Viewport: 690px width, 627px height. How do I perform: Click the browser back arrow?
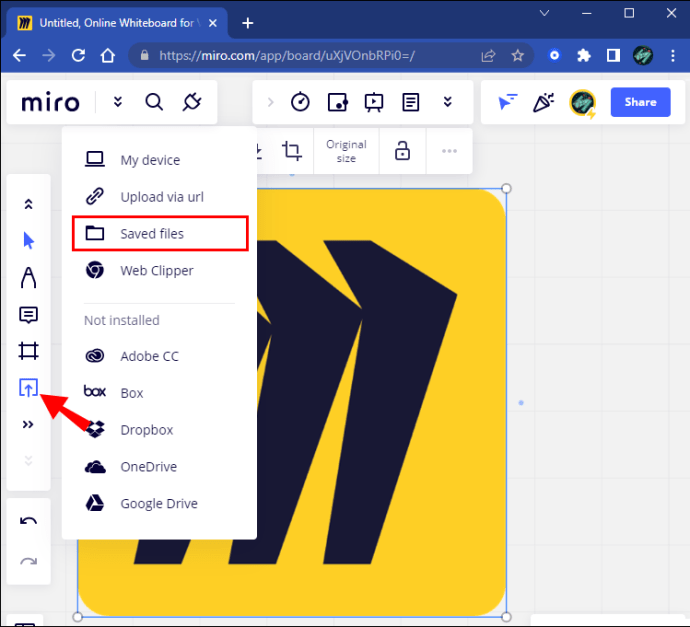pos(19,56)
